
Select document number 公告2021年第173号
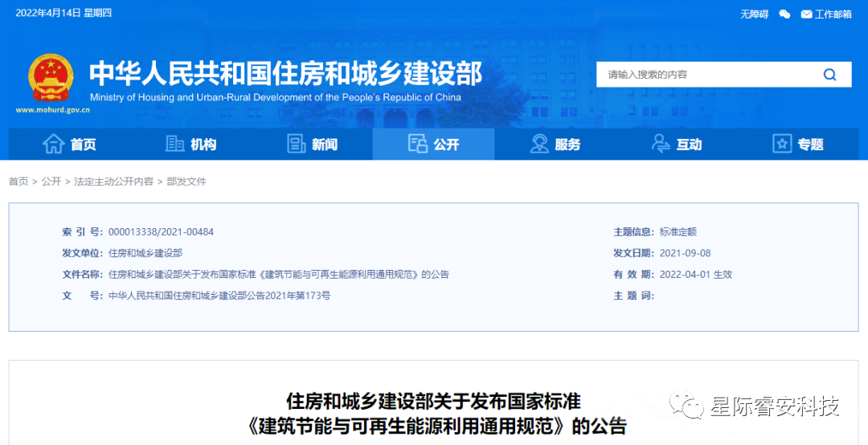pos(287,296)
